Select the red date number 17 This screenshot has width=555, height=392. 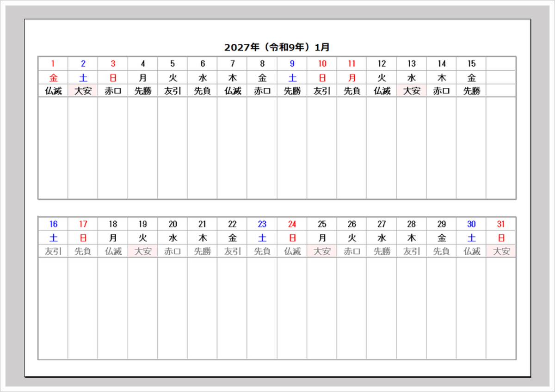[x=83, y=224]
